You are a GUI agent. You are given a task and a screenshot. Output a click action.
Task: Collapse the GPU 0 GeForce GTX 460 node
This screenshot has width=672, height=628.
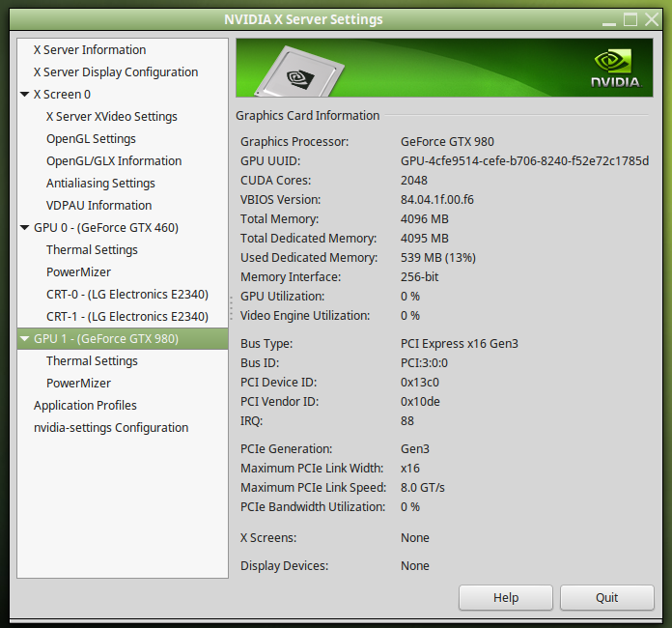point(25,227)
